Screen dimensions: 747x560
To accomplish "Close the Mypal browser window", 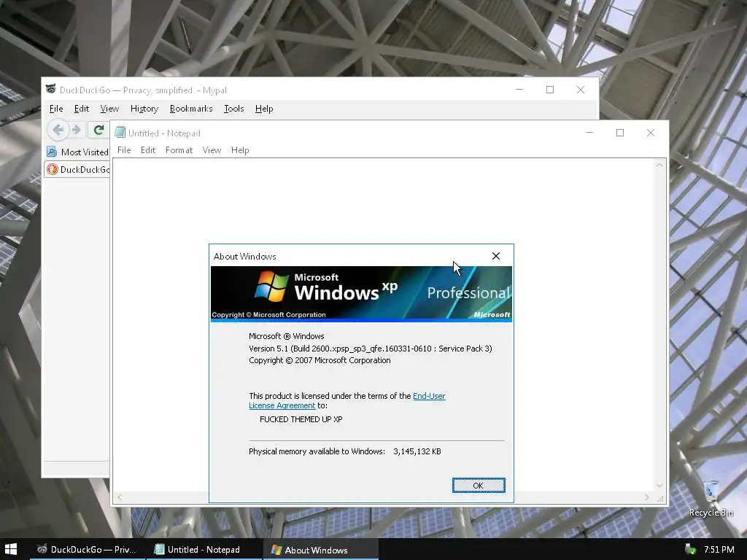I will click(580, 90).
